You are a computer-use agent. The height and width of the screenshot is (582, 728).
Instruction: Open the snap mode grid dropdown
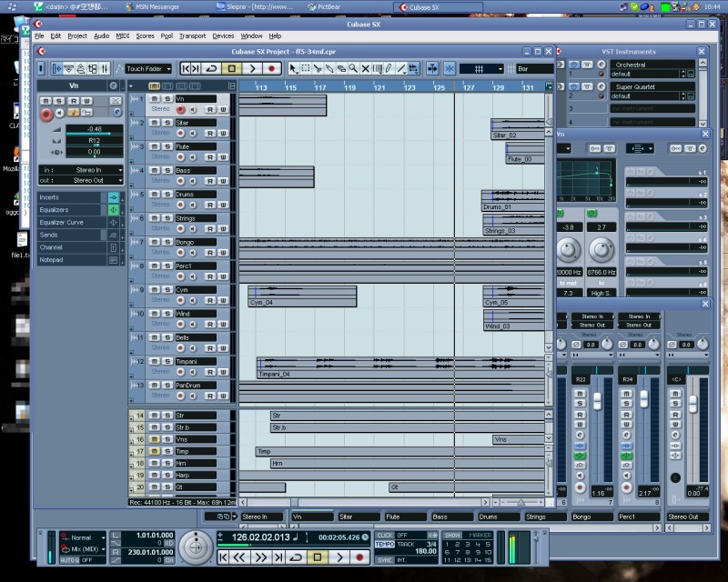coord(481,69)
